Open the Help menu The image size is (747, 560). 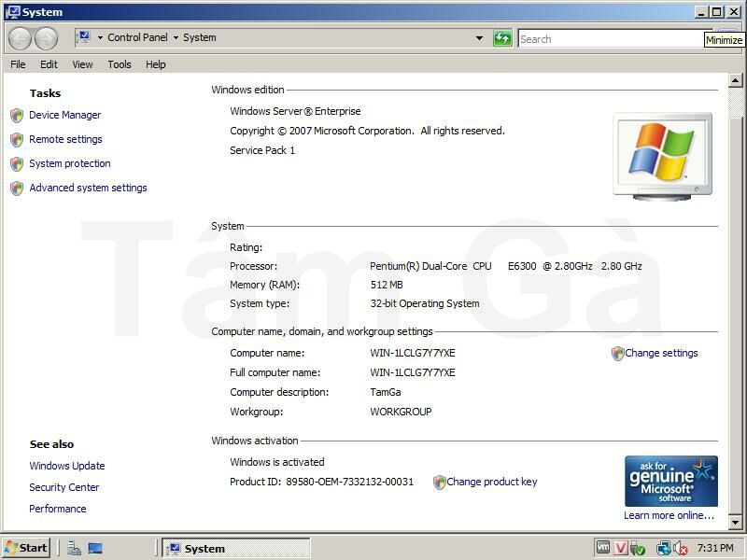155,64
